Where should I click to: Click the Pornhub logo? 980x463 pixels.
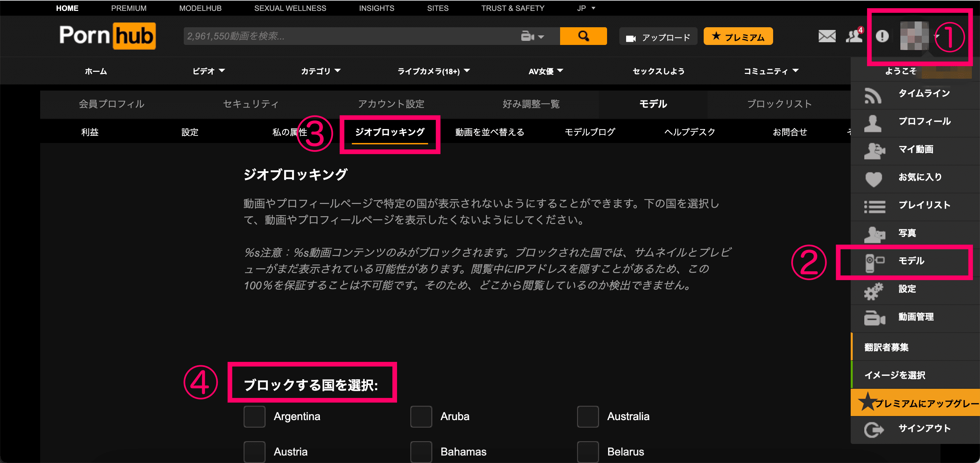pyautogui.click(x=107, y=36)
